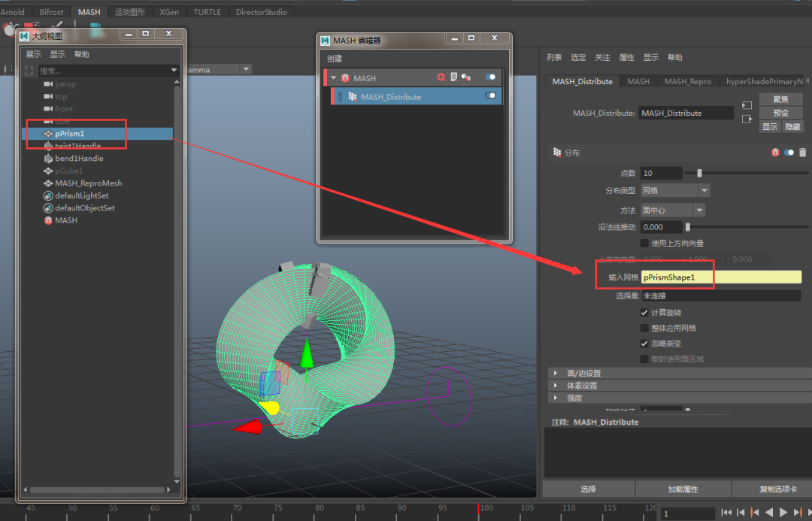Click the MASH_Distribute node icon in MASH editor
The height and width of the screenshot is (521, 812).
point(352,97)
